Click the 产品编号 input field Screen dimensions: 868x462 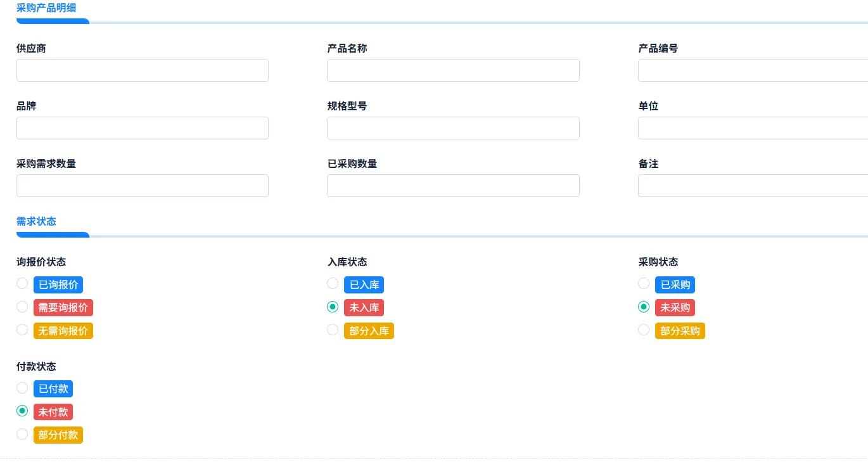pos(753,70)
